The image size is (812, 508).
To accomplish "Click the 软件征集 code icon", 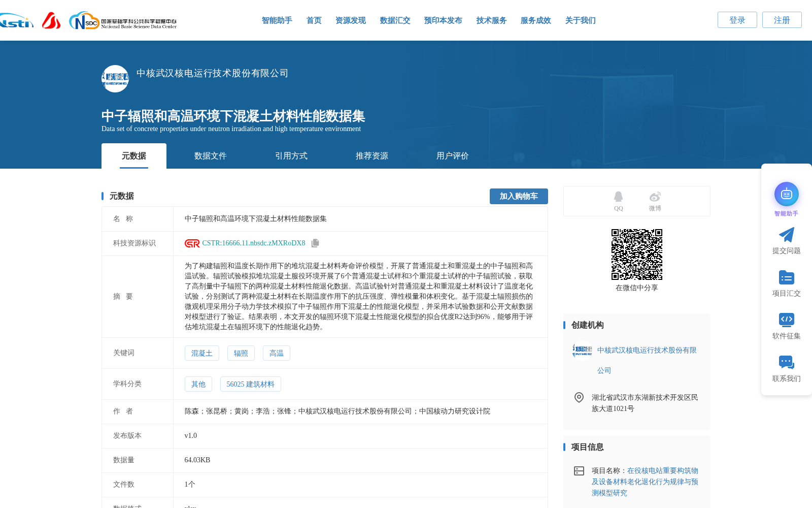I will click(787, 320).
